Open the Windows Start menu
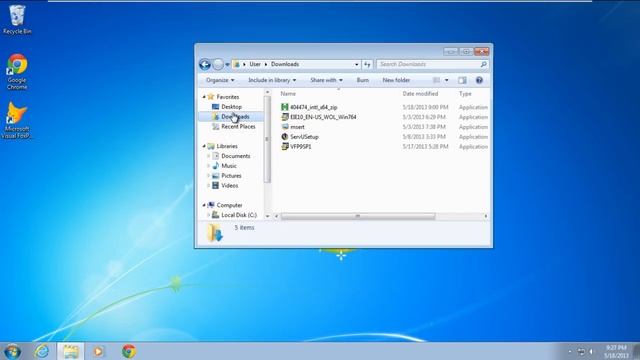 point(13,351)
